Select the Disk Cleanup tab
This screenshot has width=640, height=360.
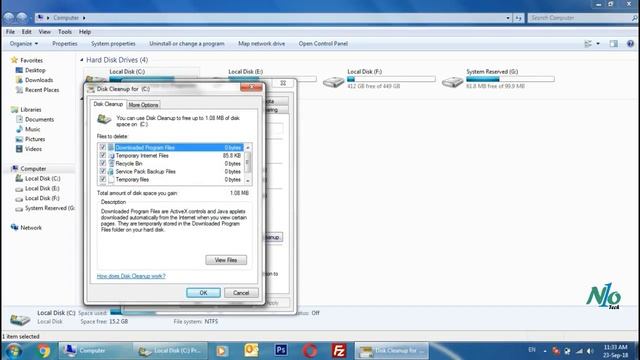pos(108,104)
